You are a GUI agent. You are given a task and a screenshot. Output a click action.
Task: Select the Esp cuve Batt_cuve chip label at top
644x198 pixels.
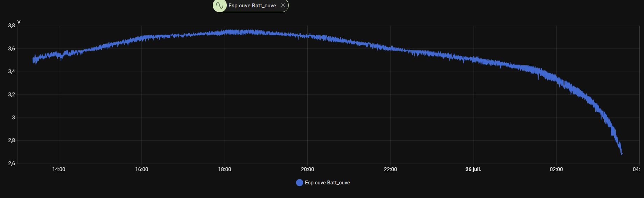coord(252,6)
